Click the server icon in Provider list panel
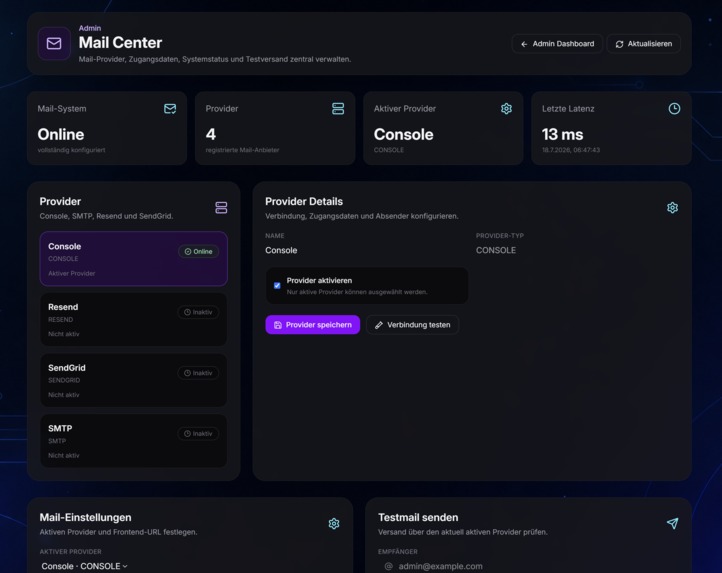The width and height of the screenshot is (722, 573). tap(221, 208)
